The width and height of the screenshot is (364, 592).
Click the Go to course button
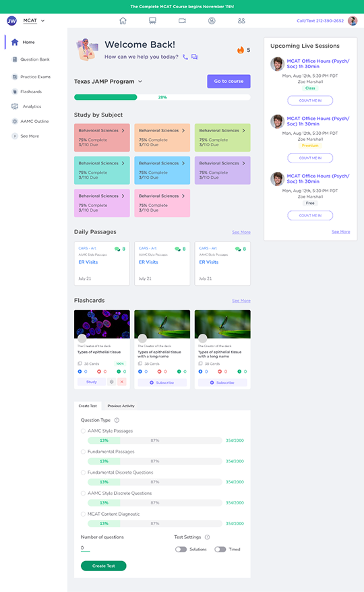click(229, 81)
